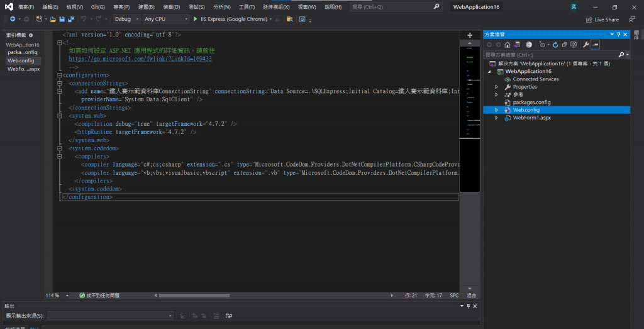The height and width of the screenshot is (329, 644).
Task: Expand the Properties node
Action: point(497,87)
